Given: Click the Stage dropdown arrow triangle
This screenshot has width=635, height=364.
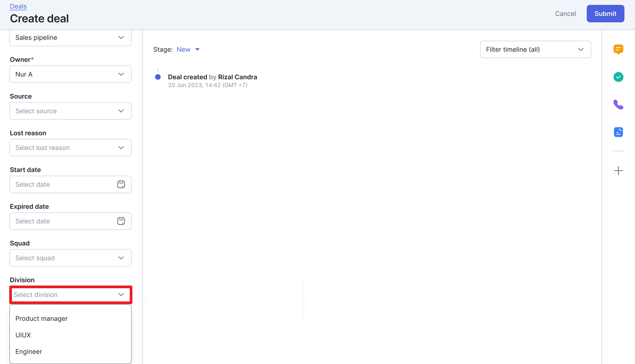Looking at the screenshot, I should 197,49.
